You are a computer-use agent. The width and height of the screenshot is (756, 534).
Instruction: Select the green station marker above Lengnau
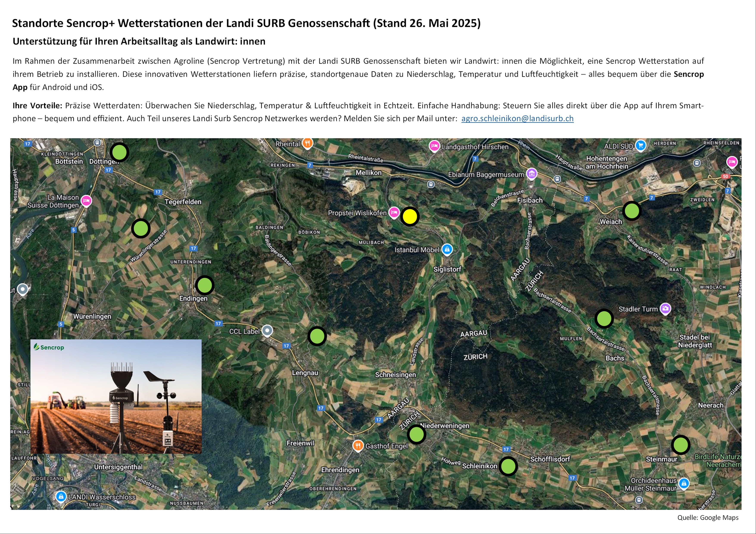click(317, 336)
